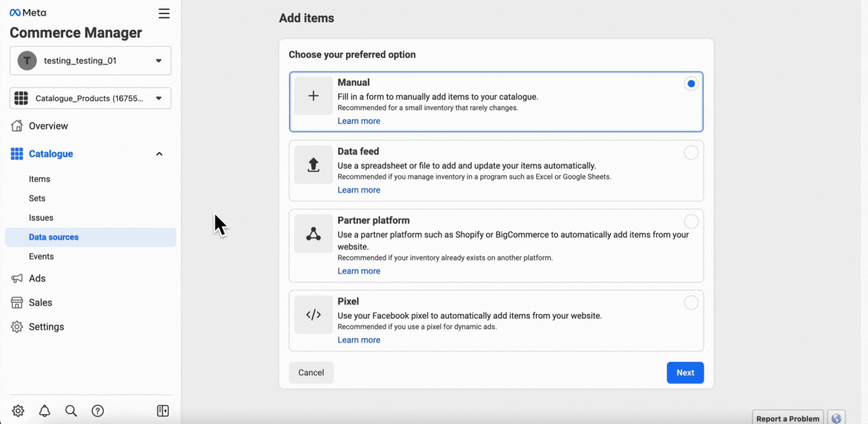Open the testing_testing_01 account dropdown arrow
Image resolution: width=868 pixels, height=424 pixels.
[159, 61]
